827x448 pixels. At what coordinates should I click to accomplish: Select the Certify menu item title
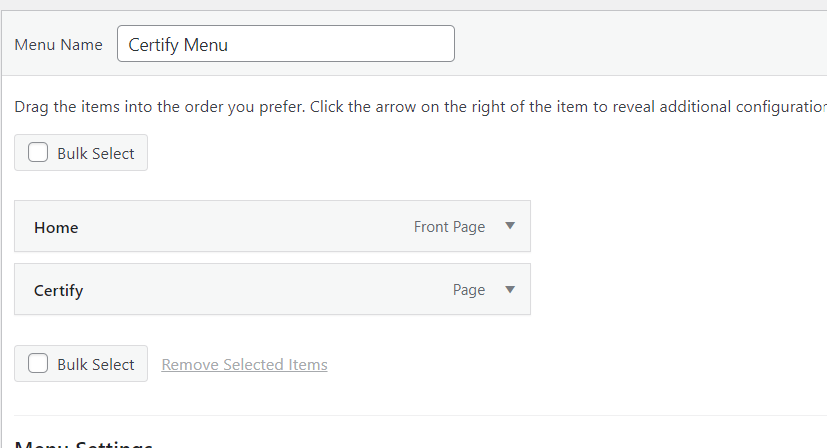[58, 291]
